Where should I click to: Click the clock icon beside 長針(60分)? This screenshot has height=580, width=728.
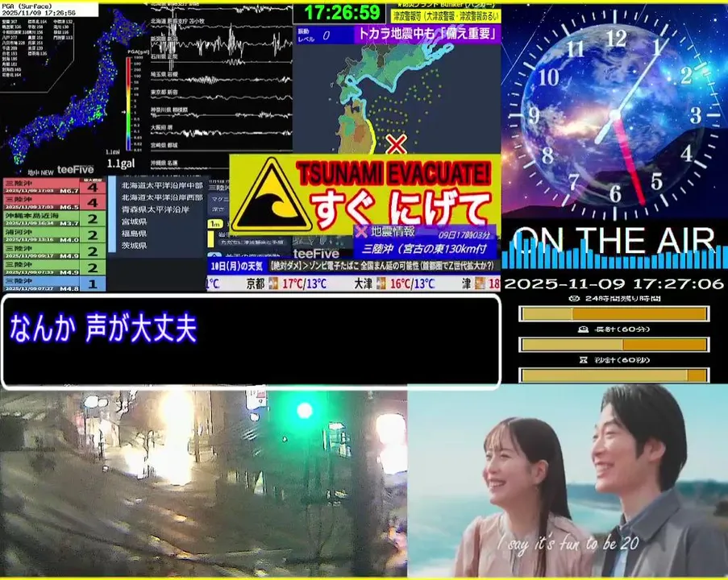point(583,329)
